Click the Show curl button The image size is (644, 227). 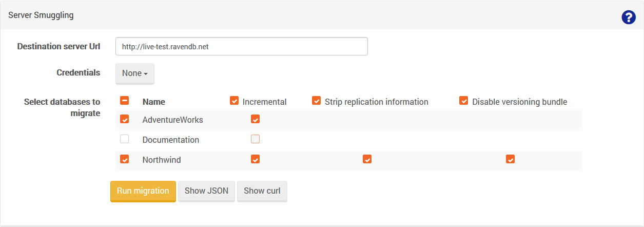262,191
